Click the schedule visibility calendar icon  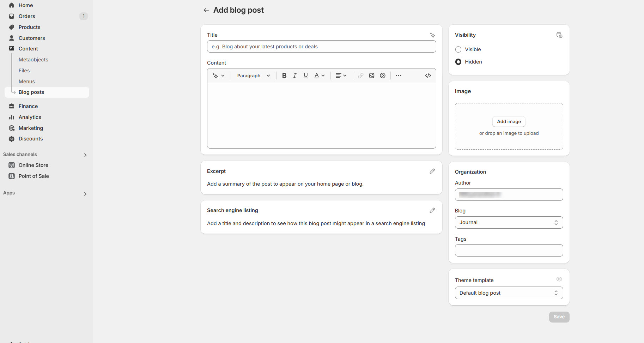pos(559,35)
